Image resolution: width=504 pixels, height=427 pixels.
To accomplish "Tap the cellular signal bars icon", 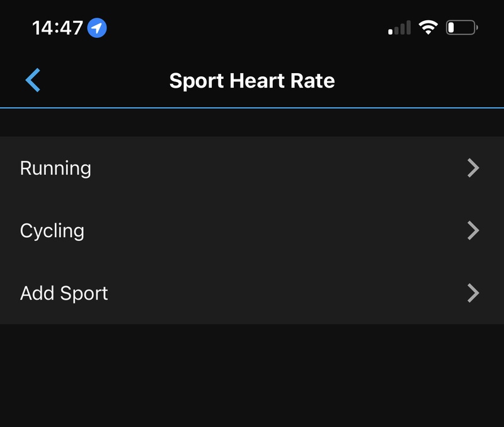I will tap(399, 28).
